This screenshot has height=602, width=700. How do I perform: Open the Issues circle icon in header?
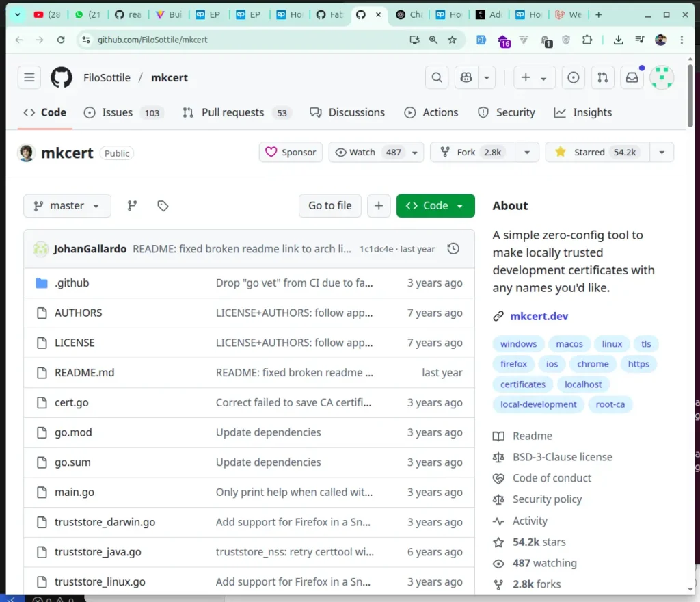[574, 78]
